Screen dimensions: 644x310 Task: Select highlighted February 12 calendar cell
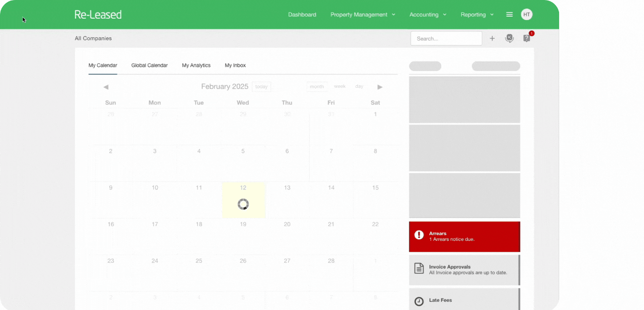pos(243,200)
